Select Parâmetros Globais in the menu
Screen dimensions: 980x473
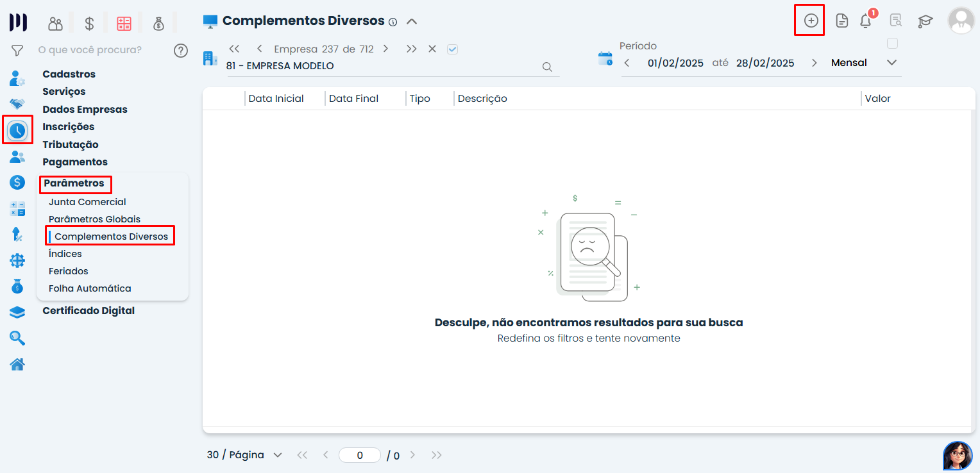pyautogui.click(x=94, y=219)
